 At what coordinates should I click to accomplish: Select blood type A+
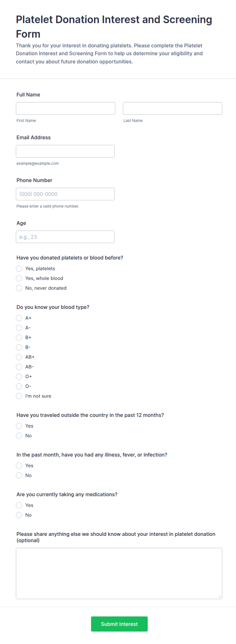(x=19, y=318)
